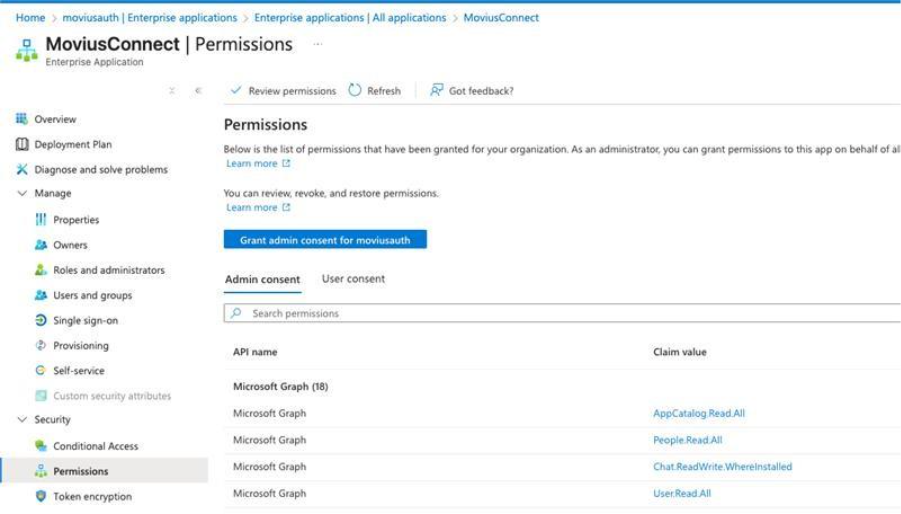Select the Admin consent tab
The image size is (901, 514).
(x=262, y=280)
